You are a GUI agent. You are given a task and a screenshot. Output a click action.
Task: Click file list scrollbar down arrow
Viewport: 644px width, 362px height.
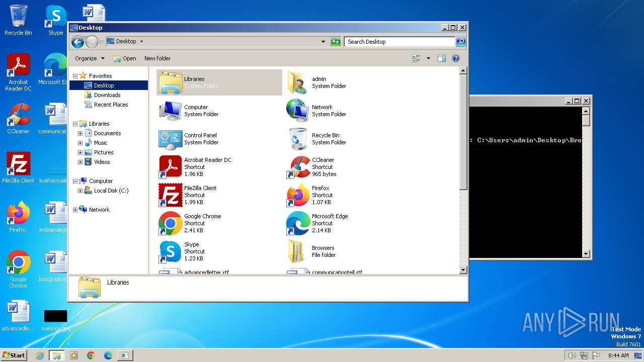pos(463,270)
